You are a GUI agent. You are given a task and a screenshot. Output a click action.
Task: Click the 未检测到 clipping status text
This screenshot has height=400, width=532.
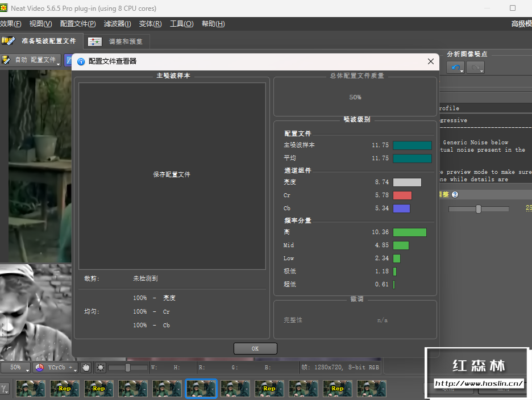pyautogui.click(x=146, y=278)
